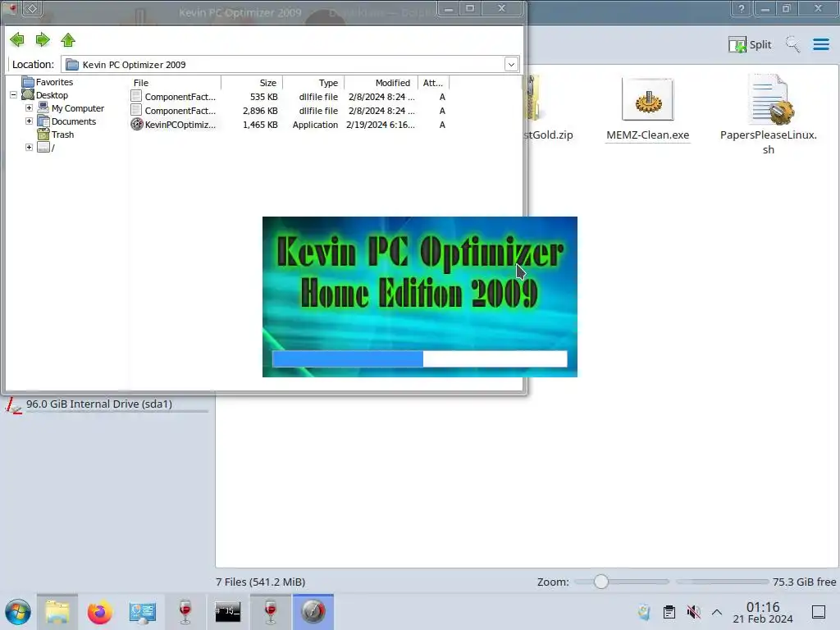The width and height of the screenshot is (840, 630).
Task: Sort by the Att... column header
Action: coord(433,83)
